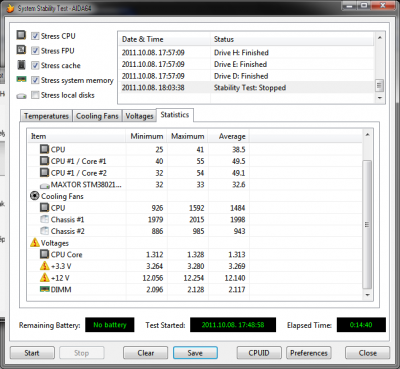The width and height of the screenshot is (400, 369).
Task: Click the AIDA64 flame icon in title bar
Action: (10, 8)
